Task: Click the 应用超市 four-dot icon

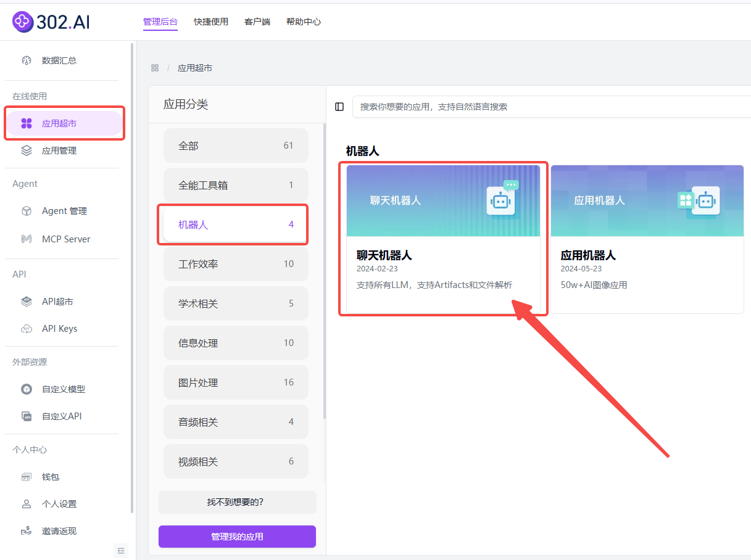Action: click(27, 123)
